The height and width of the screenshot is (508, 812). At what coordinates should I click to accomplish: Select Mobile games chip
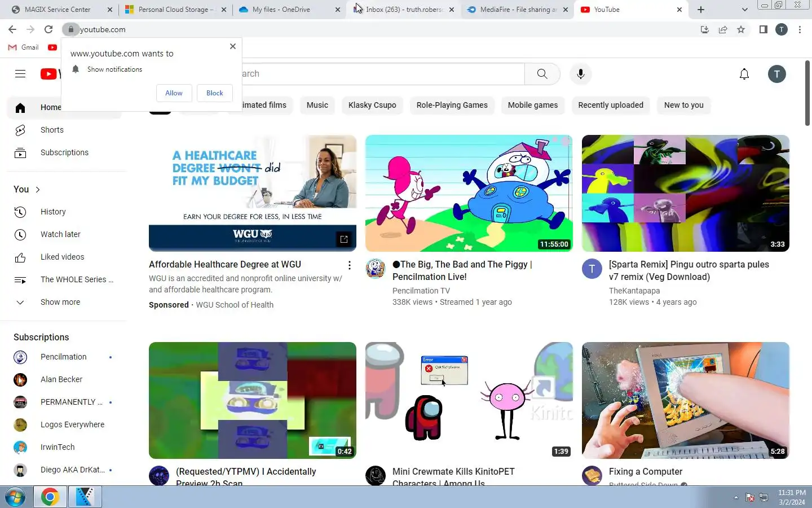532,105
